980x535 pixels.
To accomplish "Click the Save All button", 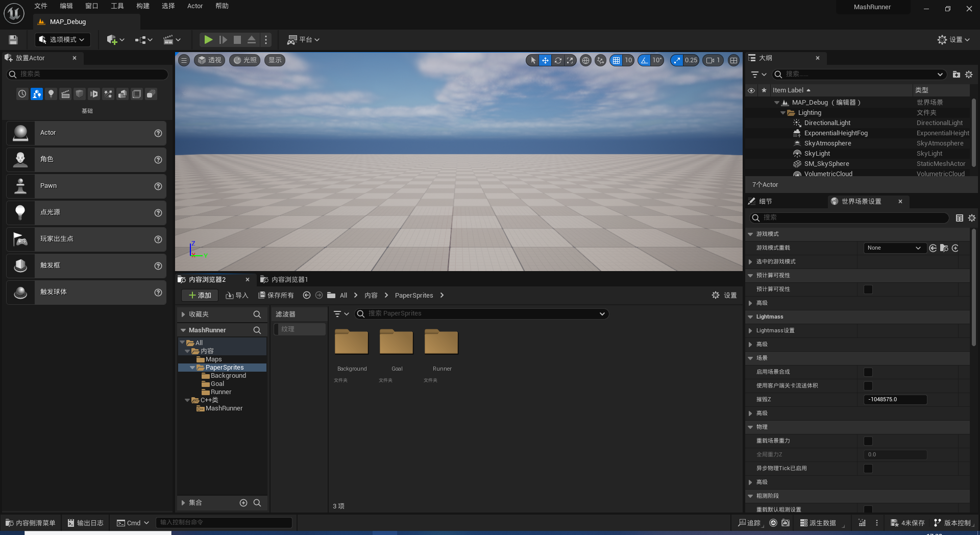I will (276, 296).
